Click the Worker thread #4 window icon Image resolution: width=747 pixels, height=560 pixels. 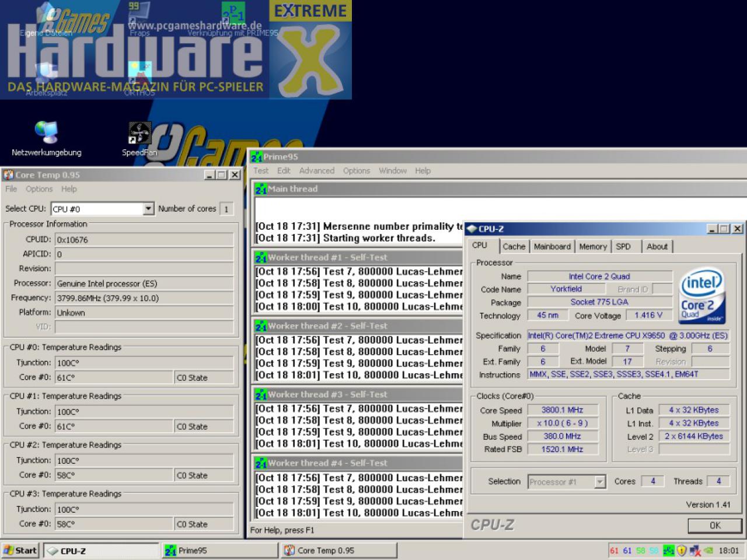pos(261,463)
